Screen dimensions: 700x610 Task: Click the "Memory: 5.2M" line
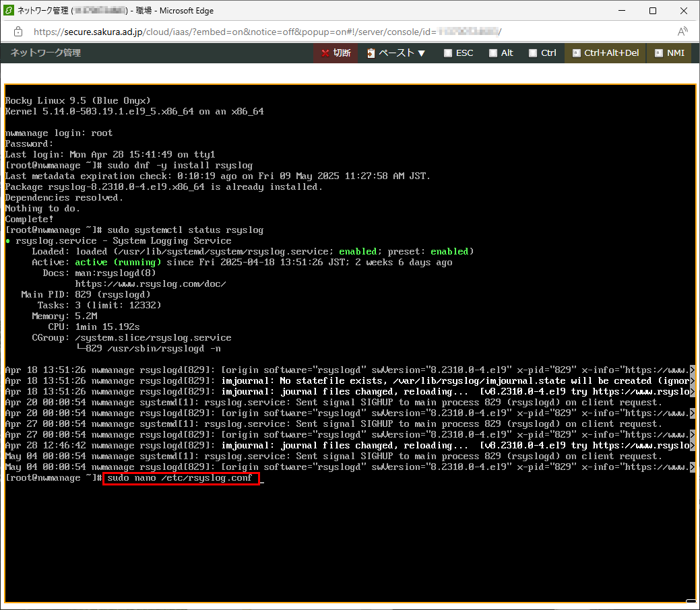(64, 316)
